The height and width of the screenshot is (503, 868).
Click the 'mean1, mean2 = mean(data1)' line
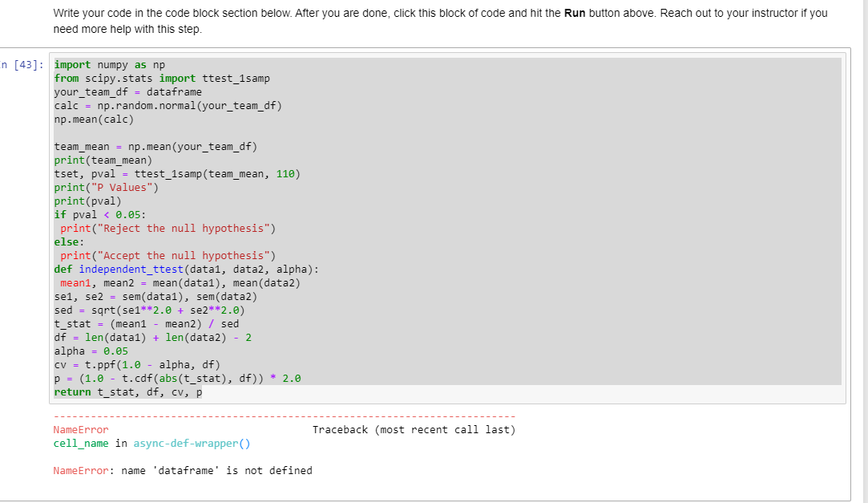point(180,283)
